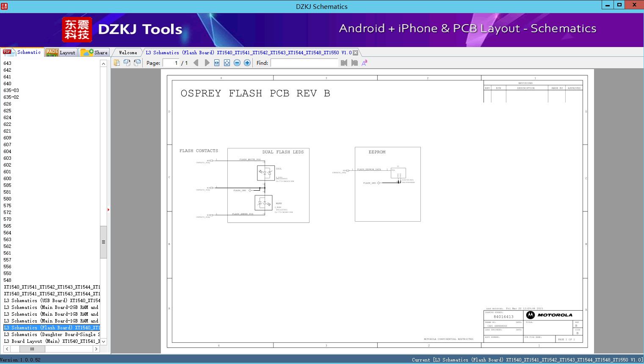The image size is (644, 364).
Task: Click the find-next arrow icon
Action: 354,62
